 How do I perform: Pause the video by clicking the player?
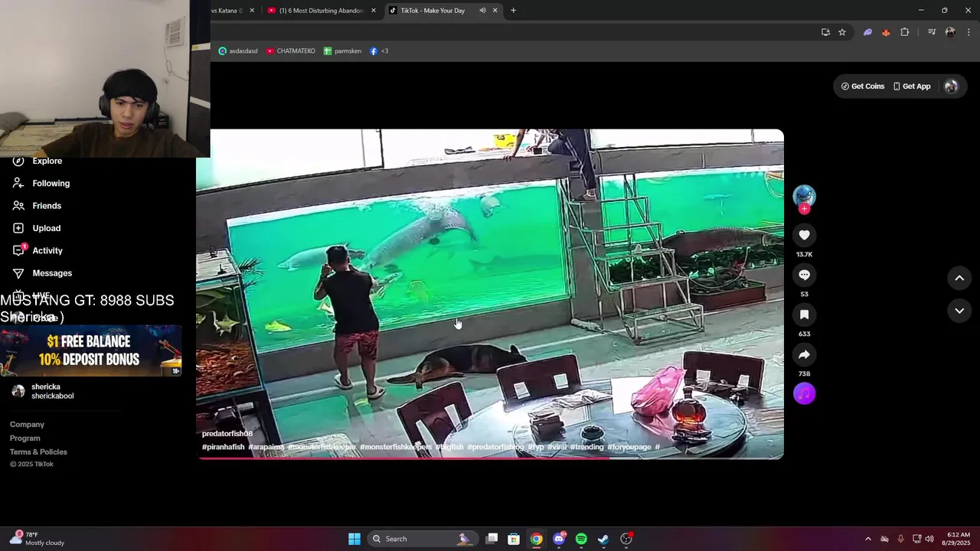(490, 295)
